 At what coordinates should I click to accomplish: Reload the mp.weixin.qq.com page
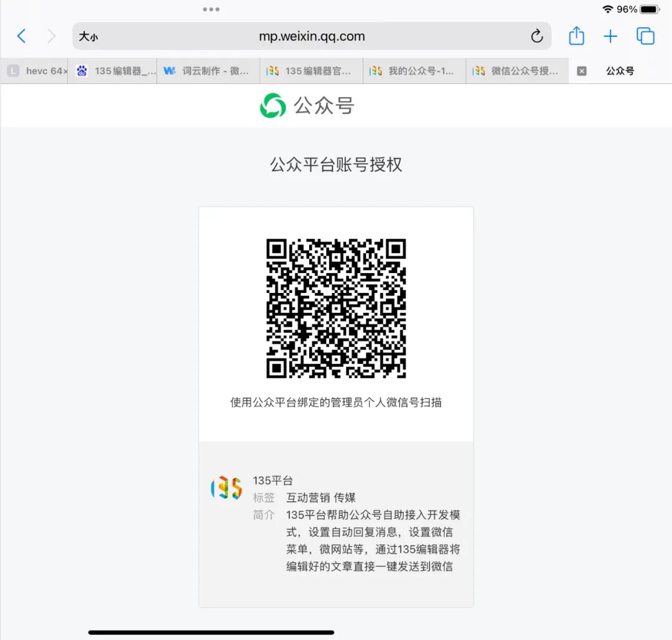pyautogui.click(x=536, y=36)
